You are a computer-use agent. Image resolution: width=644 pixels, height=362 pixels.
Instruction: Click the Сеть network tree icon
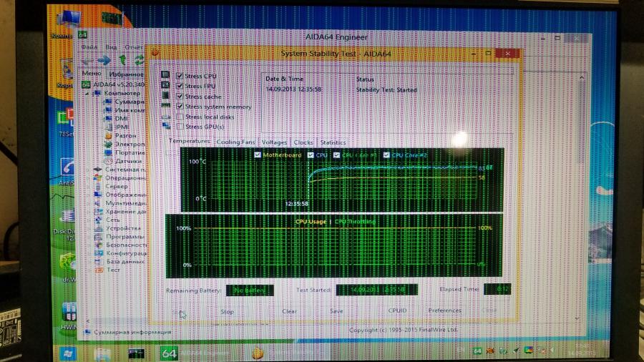point(98,220)
